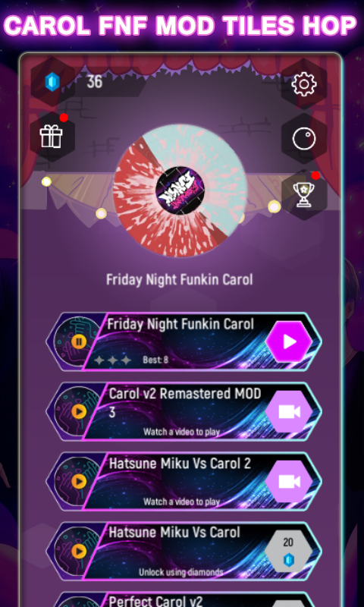Open settings with the gear icon
The image size is (364, 607).
coord(304,84)
